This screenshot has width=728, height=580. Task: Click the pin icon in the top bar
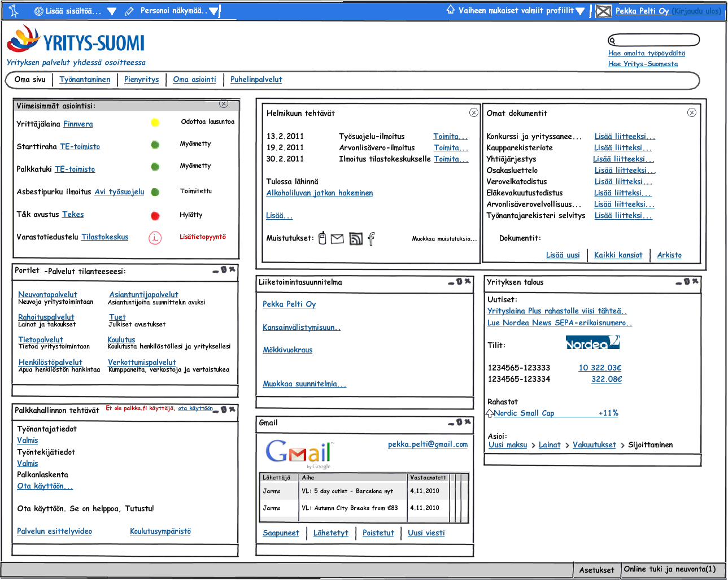14,11
